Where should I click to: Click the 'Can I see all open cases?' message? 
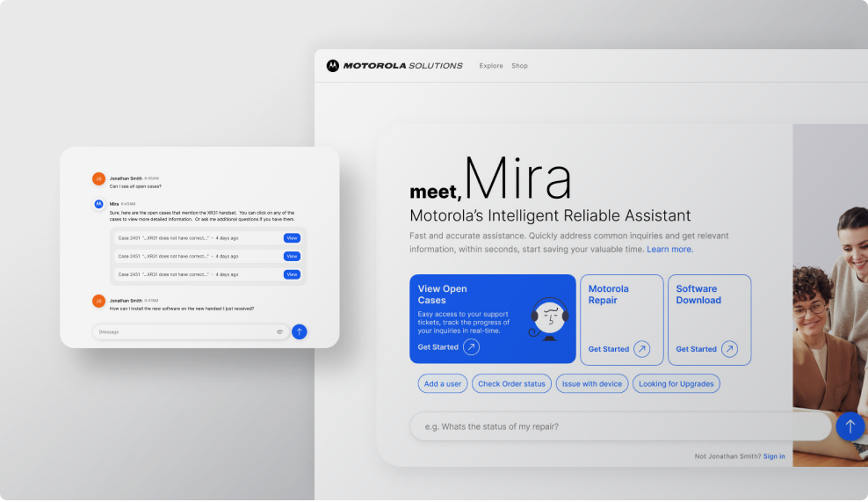point(135,186)
